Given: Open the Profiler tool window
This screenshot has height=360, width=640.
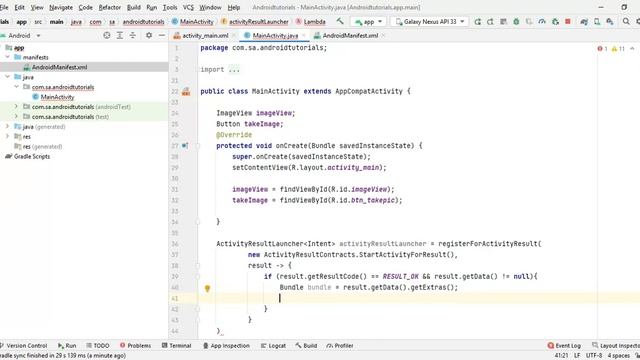Looking at the screenshot, I should (340, 346).
